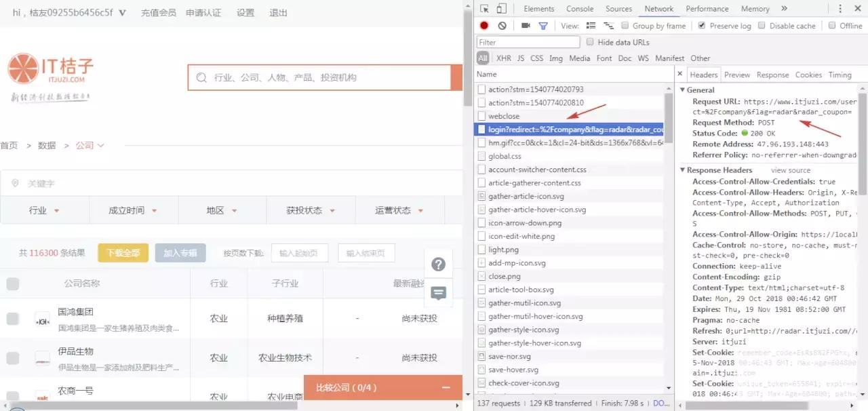The height and width of the screenshot is (411, 868).
Task: Open the Preview tab of the request
Action: pos(736,75)
